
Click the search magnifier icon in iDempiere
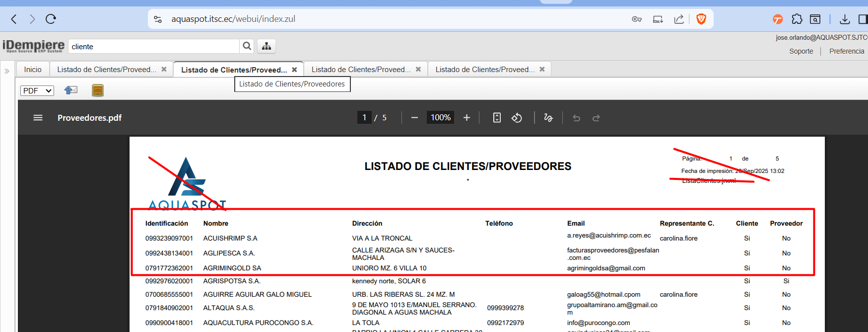[x=247, y=46]
